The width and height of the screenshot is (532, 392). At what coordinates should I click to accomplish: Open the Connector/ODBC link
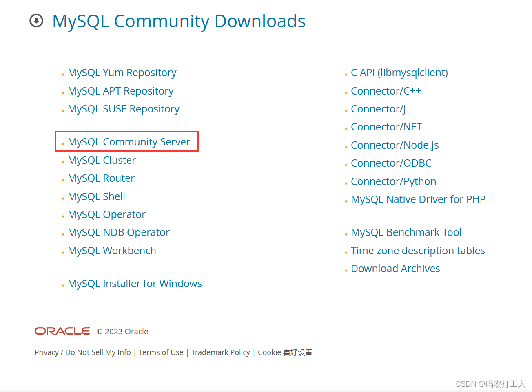click(x=391, y=163)
